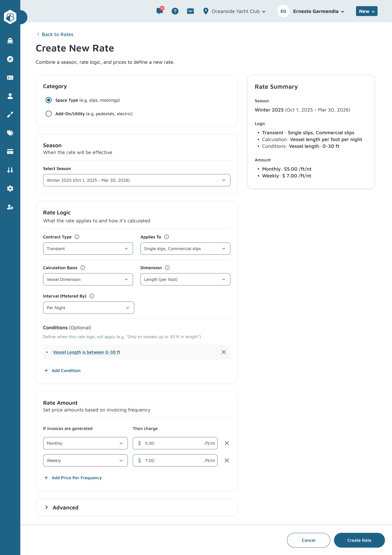Open the Per Night interval dropdown
Image resolution: width=392 pixels, height=555 pixels.
[89, 308]
